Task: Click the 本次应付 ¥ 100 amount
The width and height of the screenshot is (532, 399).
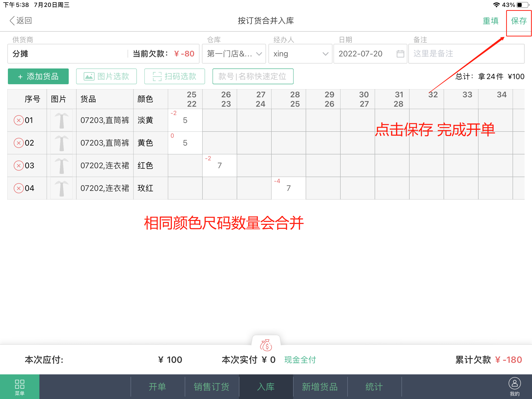Action: 170,360
